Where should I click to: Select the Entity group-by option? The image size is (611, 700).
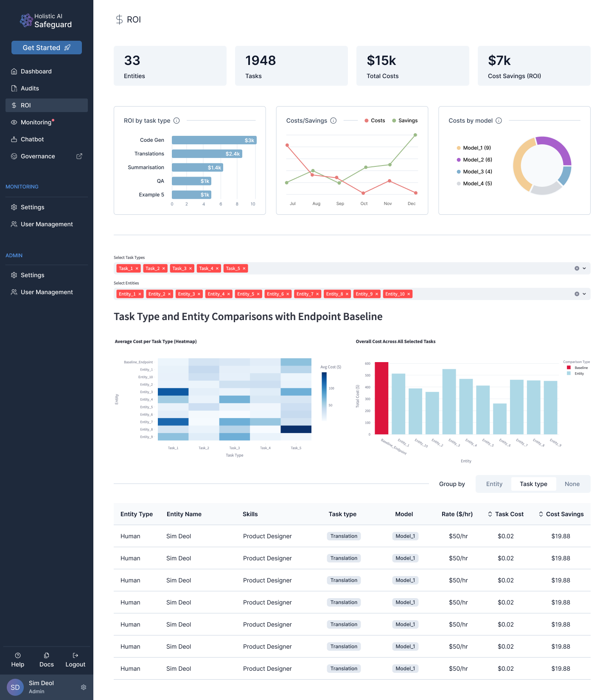(x=494, y=484)
